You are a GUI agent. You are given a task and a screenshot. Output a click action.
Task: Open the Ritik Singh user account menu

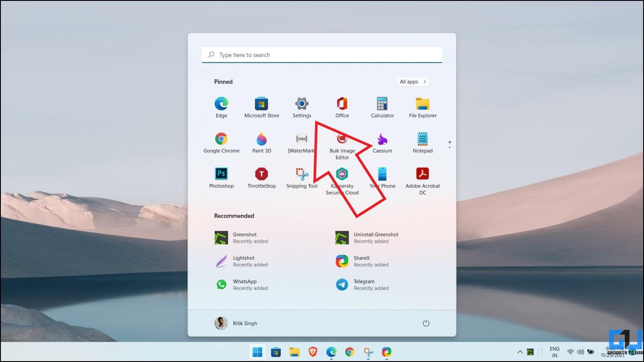[x=236, y=323]
